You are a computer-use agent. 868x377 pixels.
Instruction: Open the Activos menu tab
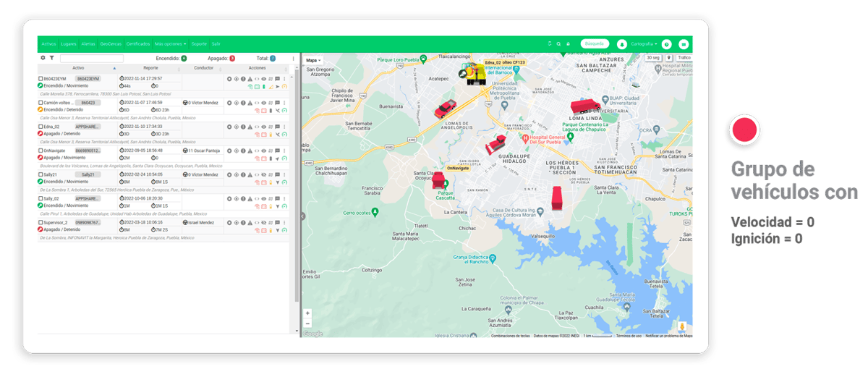[48, 44]
